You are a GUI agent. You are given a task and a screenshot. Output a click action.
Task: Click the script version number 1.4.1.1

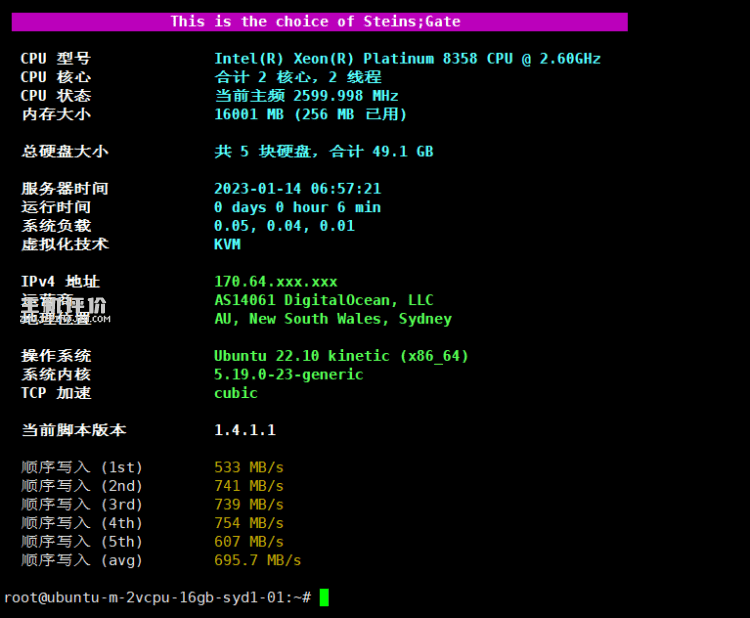point(245,430)
